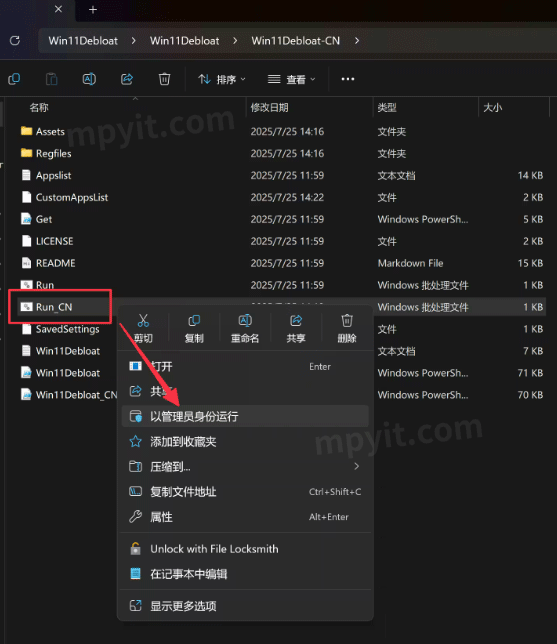Sort by the 修改日期 column header
The height and width of the screenshot is (644, 557).
click(x=269, y=108)
